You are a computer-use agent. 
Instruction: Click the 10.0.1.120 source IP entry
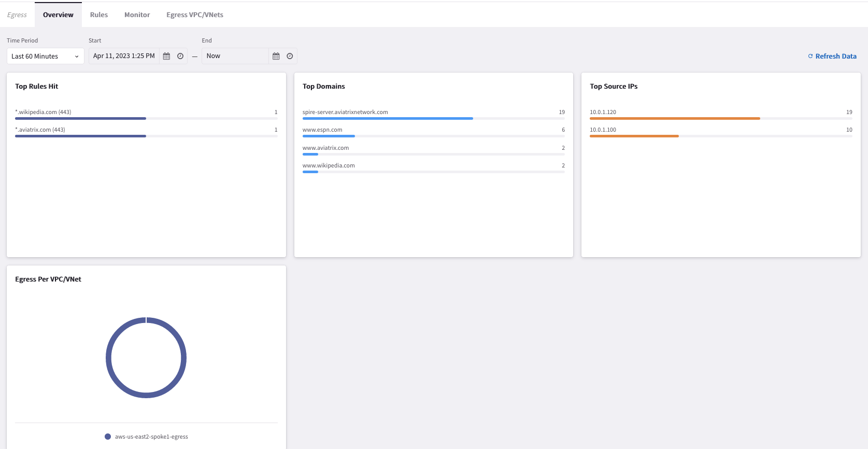pos(603,112)
